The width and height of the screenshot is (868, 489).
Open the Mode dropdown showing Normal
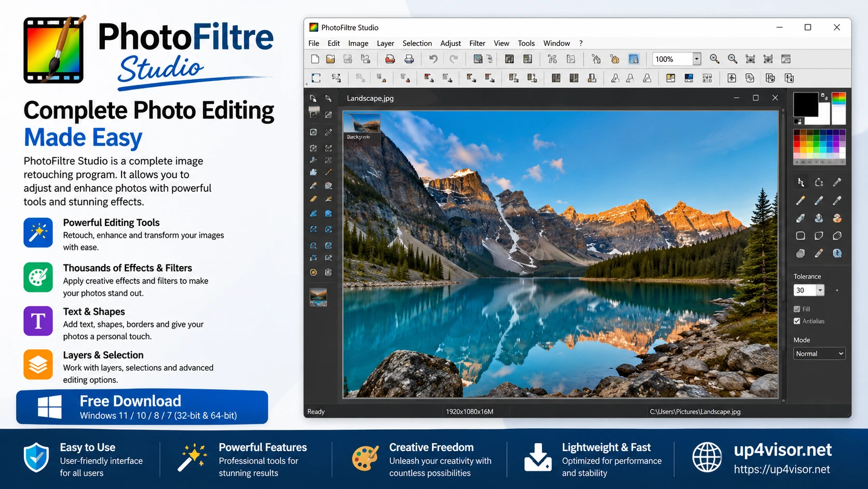tap(819, 354)
